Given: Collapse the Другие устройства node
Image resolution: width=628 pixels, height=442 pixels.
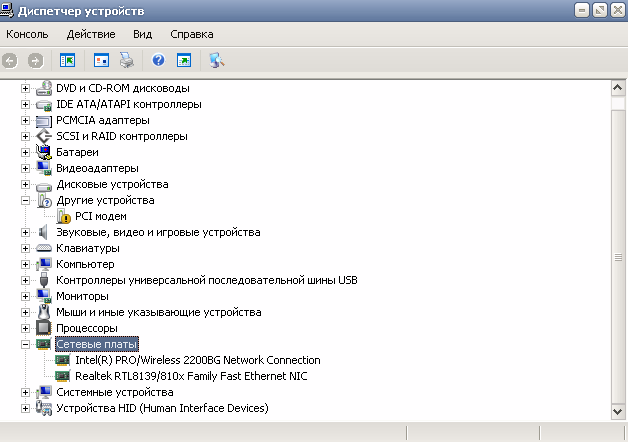Looking at the screenshot, I should [26, 200].
